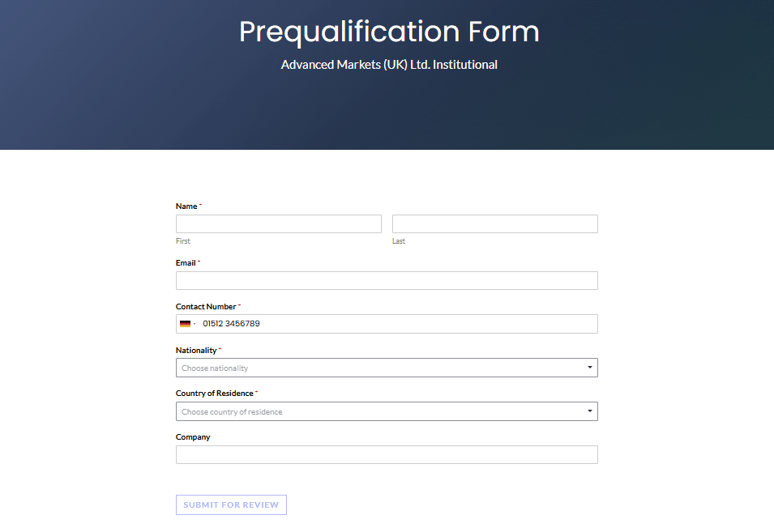
Task: Open the Choose country of residence box
Action: (387, 411)
